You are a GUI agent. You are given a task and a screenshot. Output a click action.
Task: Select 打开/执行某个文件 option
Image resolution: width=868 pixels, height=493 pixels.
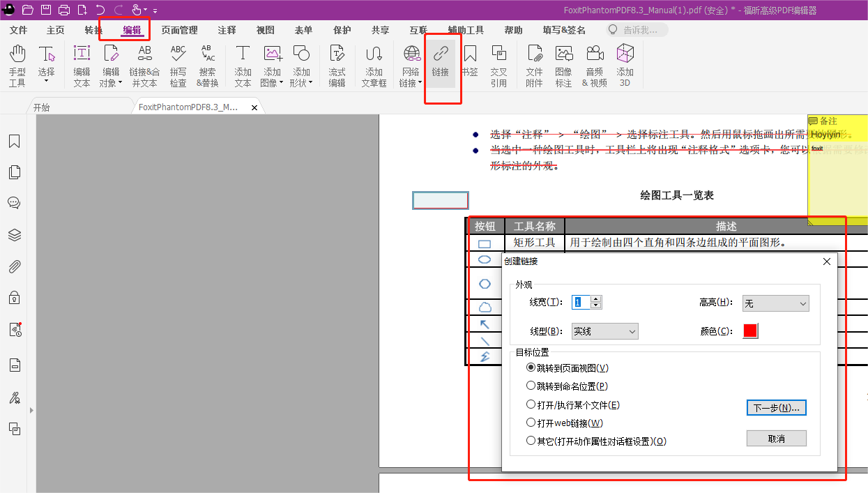click(531, 404)
